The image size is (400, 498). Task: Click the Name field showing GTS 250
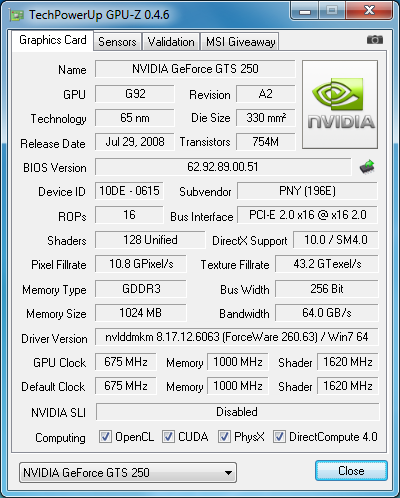(195, 69)
